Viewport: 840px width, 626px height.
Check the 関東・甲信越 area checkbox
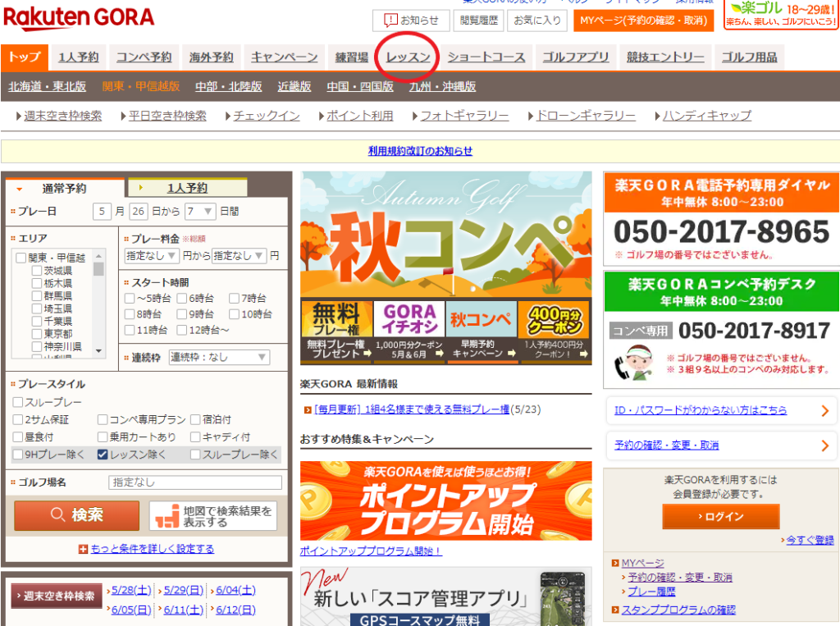point(21,258)
